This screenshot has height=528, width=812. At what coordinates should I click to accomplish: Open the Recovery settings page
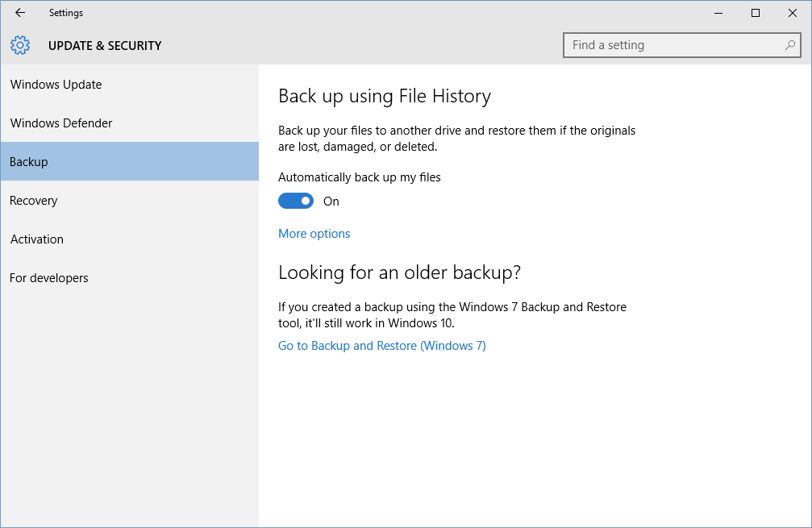(x=130, y=201)
